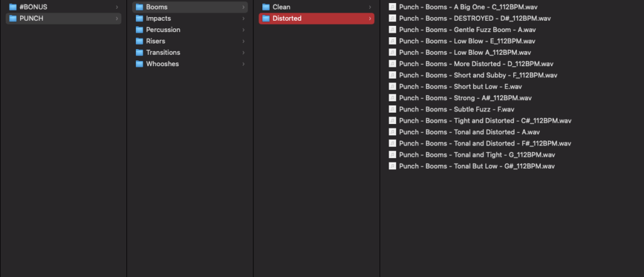Click the audio file icon for Gentle Fuzz Boom
This screenshot has width=644, height=277.
pyautogui.click(x=392, y=30)
